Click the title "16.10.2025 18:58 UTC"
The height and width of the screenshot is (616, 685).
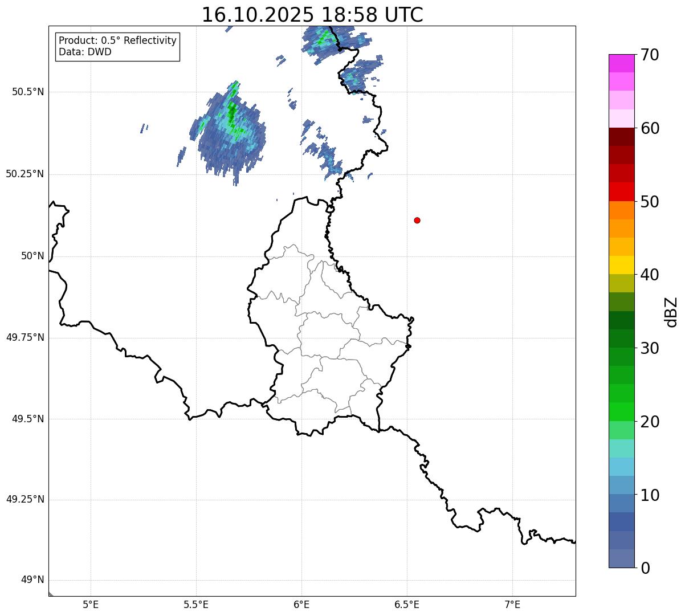312,15
